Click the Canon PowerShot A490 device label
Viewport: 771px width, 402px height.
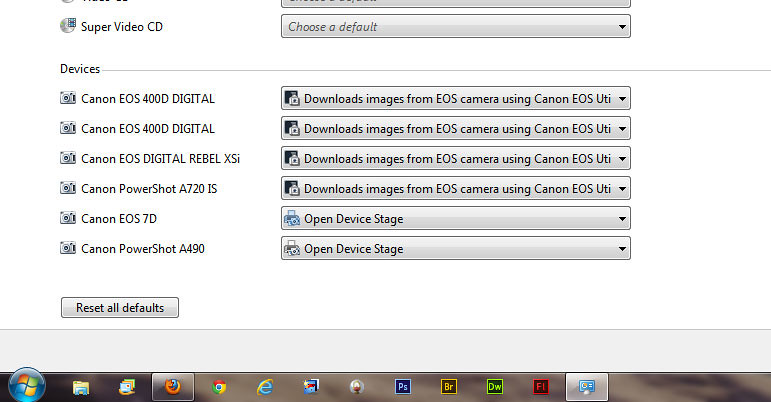(x=142, y=248)
